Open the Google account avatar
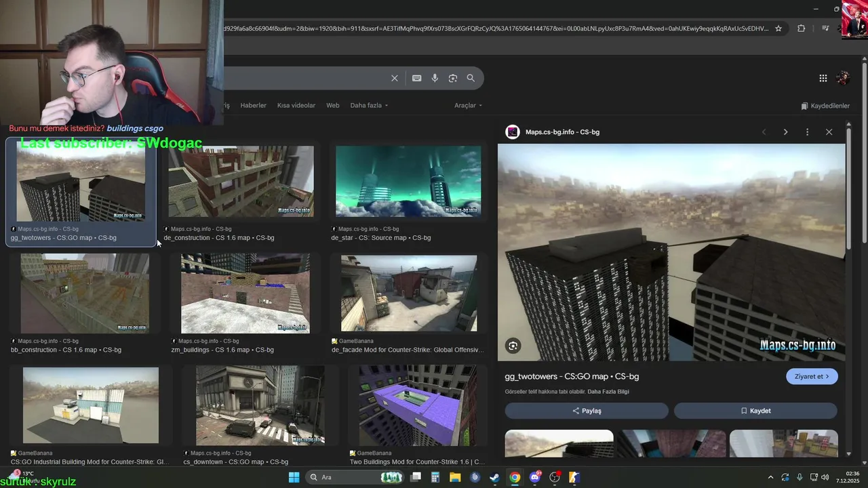The width and height of the screenshot is (868, 488). [x=843, y=78]
